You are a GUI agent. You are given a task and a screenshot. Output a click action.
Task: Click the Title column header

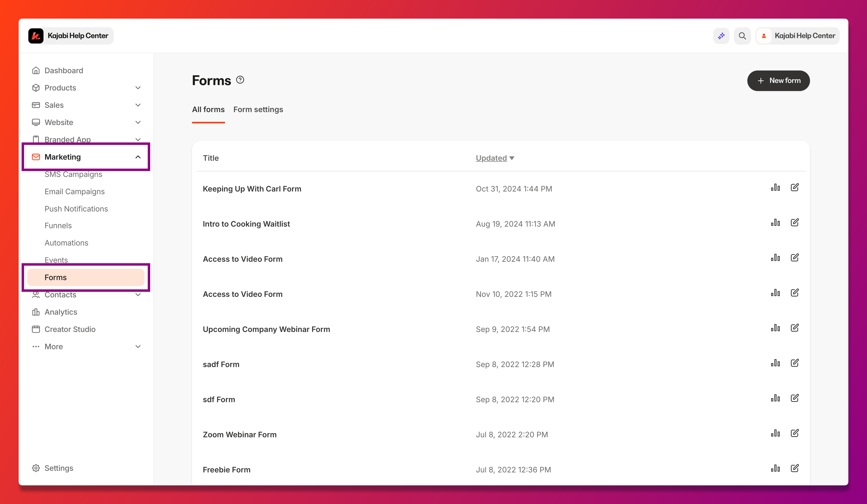pyautogui.click(x=211, y=158)
